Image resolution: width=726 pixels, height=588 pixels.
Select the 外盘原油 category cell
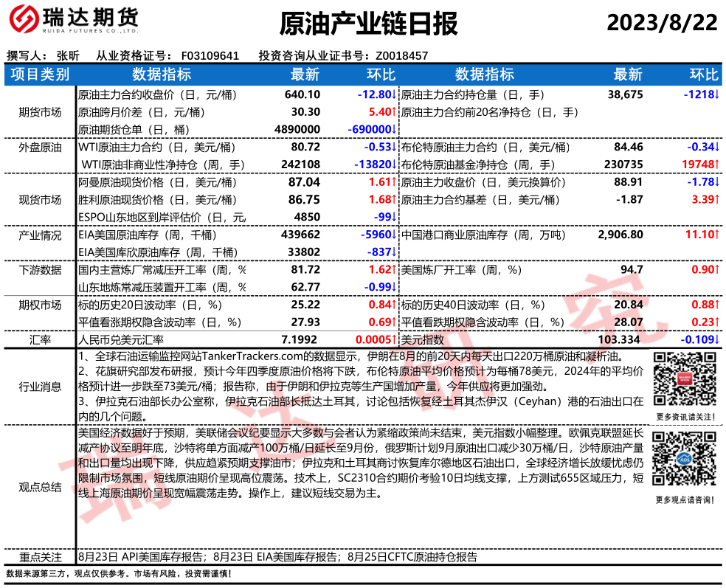[40, 147]
